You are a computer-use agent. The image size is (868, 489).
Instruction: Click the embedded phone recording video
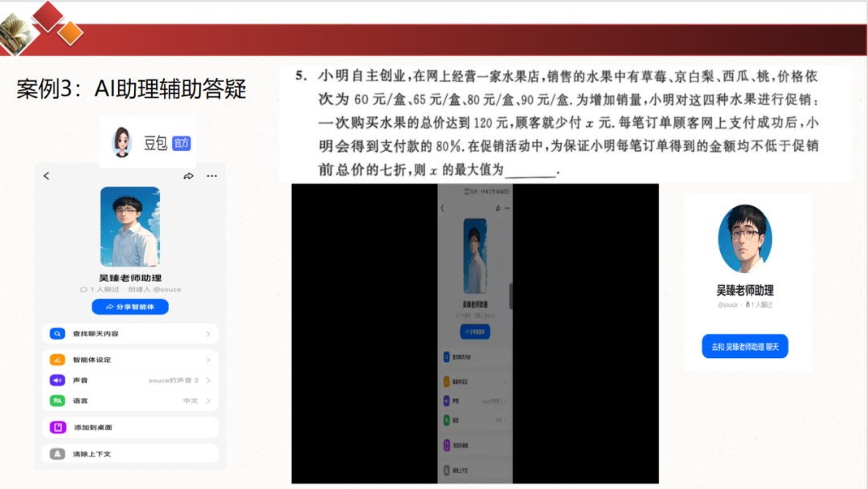point(475,333)
